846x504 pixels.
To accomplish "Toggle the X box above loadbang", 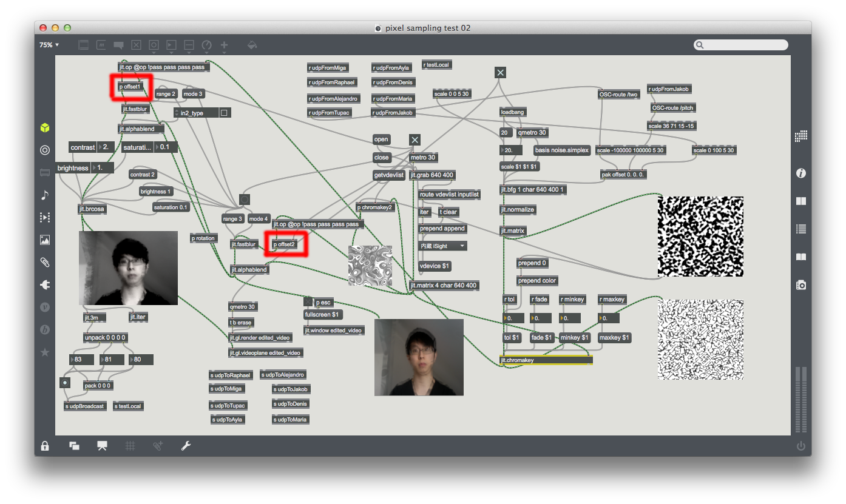I will pos(500,73).
